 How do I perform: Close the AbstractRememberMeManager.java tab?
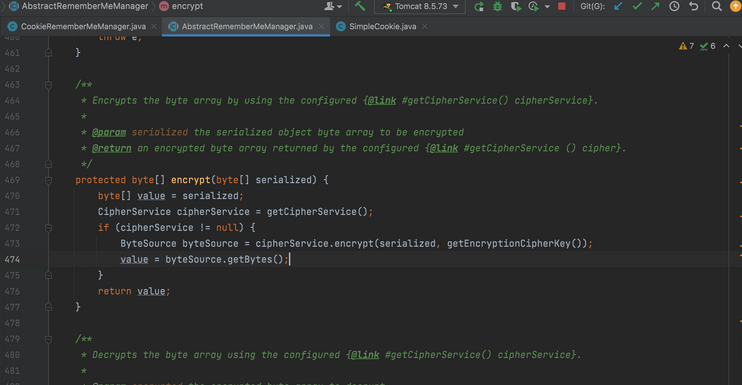click(321, 26)
